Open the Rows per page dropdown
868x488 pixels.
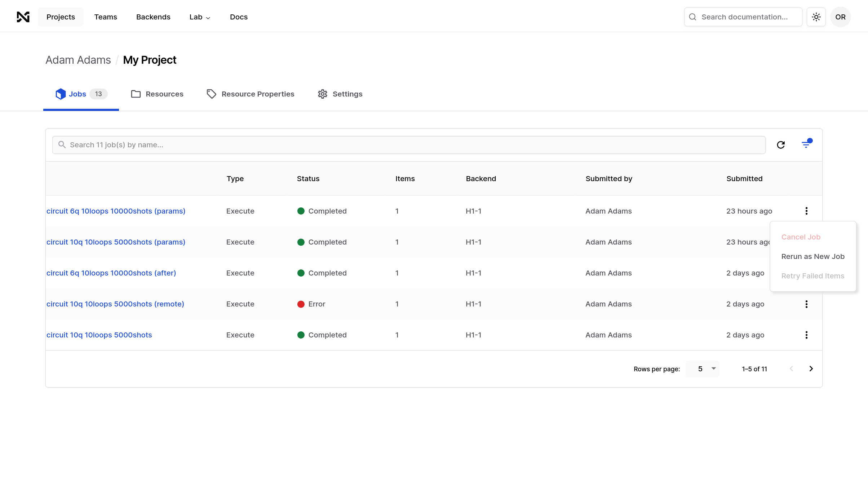[702, 369]
